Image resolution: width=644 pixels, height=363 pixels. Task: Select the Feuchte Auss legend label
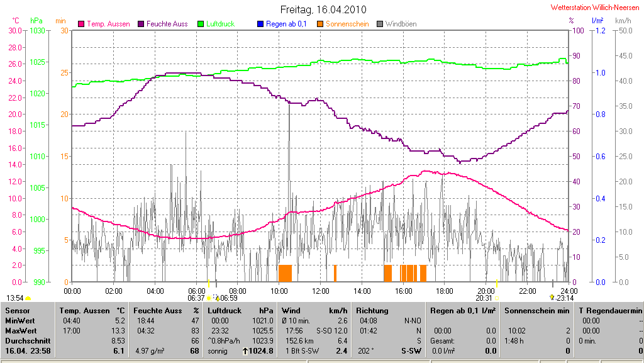(x=167, y=25)
